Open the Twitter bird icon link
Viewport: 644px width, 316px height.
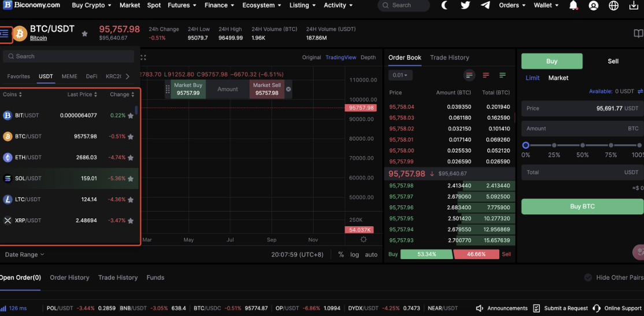click(x=465, y=5)
